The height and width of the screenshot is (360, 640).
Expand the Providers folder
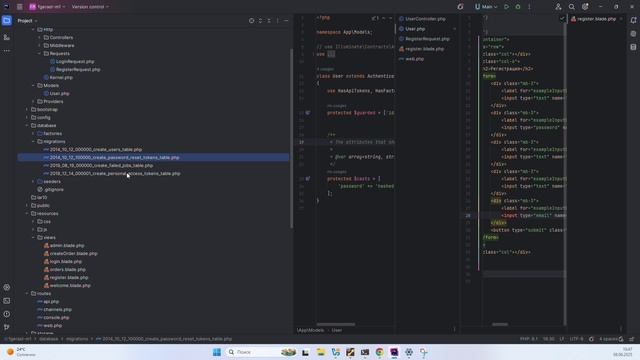[33, 101]
